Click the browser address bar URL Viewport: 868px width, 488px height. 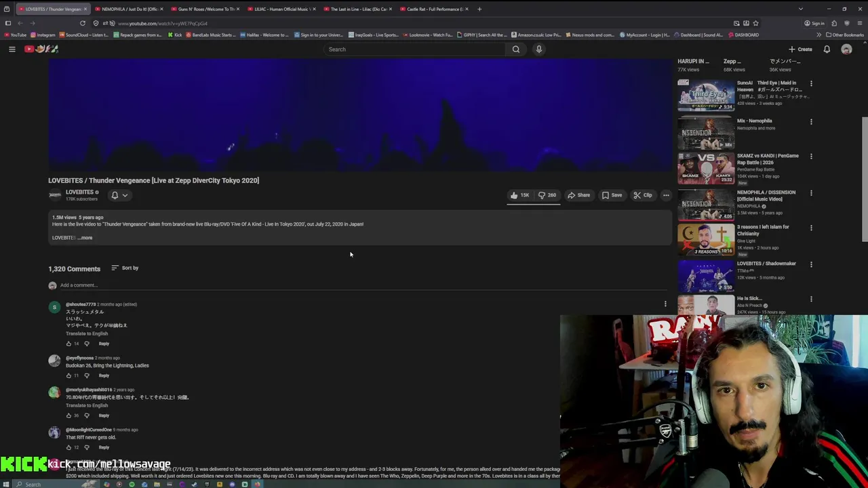pos(163,23)
